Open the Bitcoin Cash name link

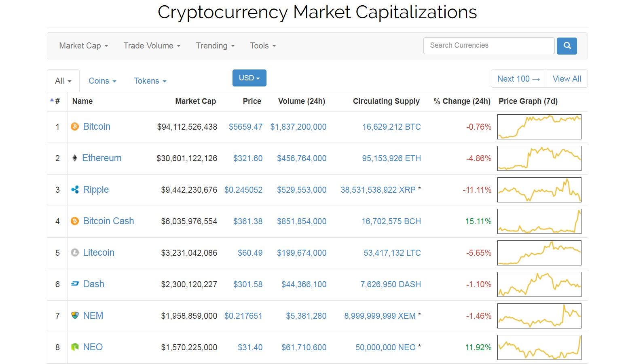click(108, 221)
